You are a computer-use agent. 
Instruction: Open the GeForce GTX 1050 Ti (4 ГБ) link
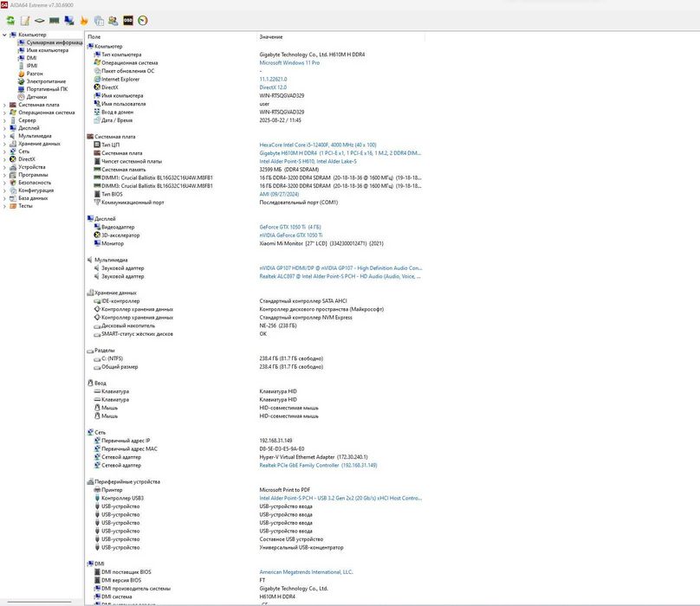point(290,227)
